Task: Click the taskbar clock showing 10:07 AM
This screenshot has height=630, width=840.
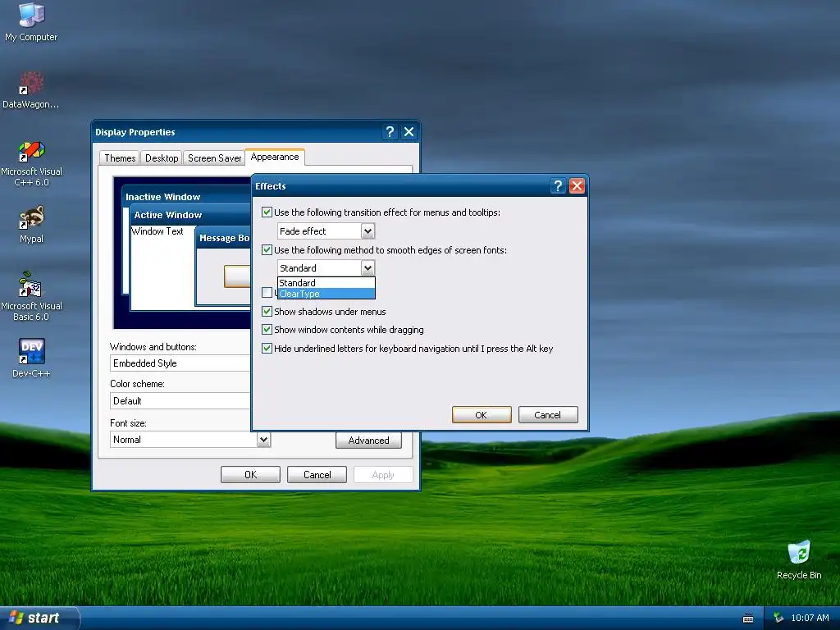Action: tap(810, 618)
